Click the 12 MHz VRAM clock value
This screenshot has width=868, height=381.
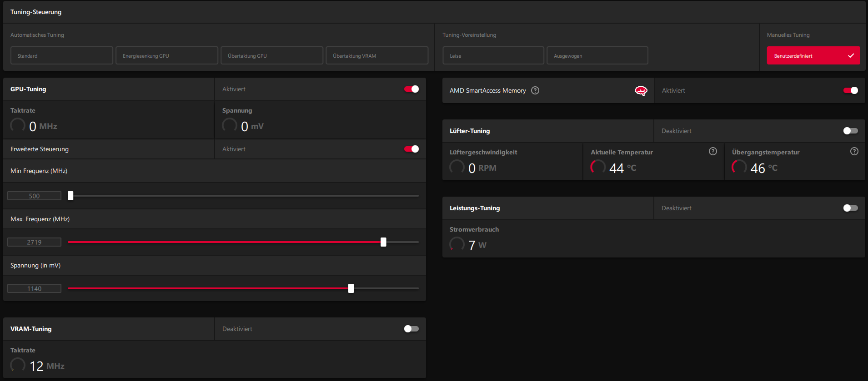click(47, 366)
